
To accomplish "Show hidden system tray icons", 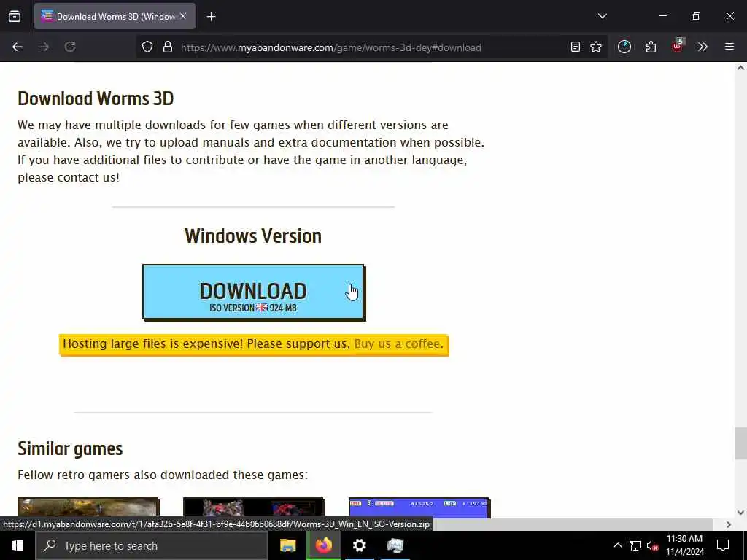I will pos(617,545).
